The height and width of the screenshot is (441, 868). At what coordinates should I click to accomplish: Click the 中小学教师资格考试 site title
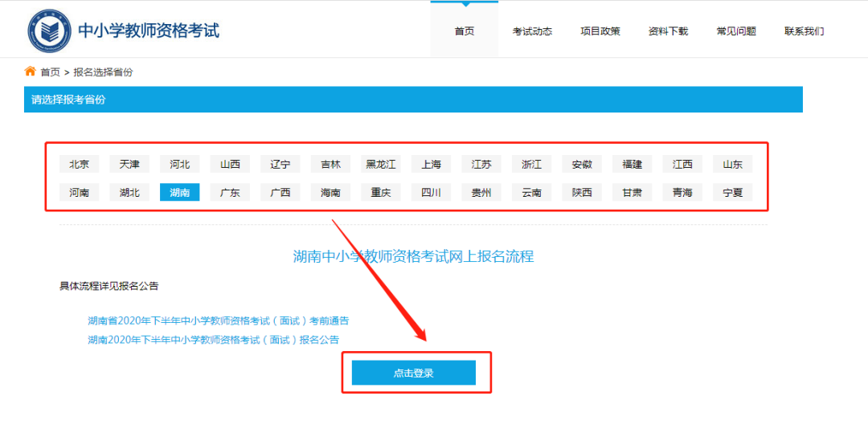pos(149,31)
